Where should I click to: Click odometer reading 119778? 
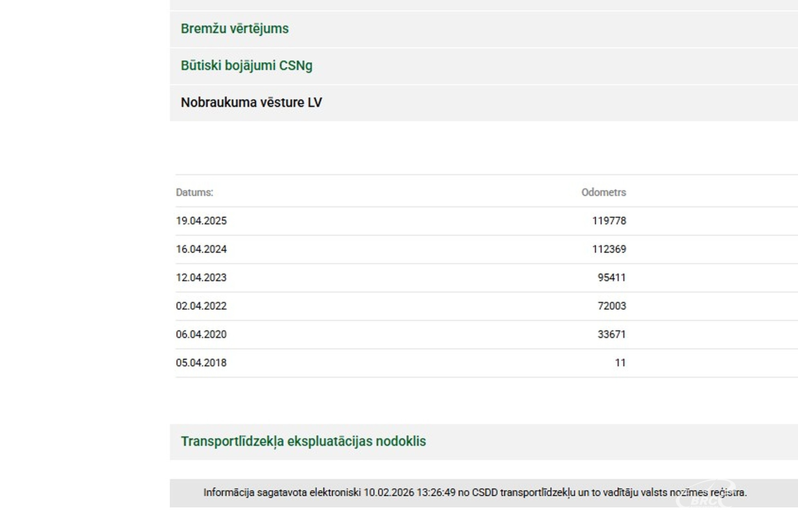(609, 221)
